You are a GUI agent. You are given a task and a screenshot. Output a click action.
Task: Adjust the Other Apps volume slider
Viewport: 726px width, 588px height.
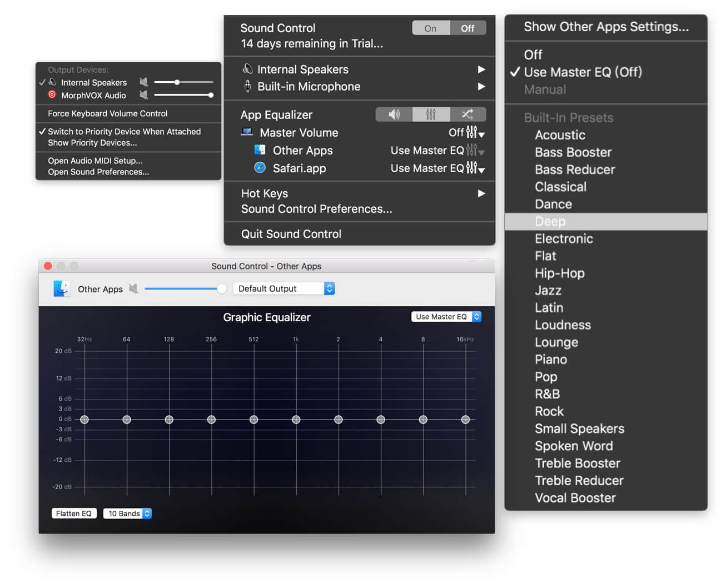[x=186, y=288]
